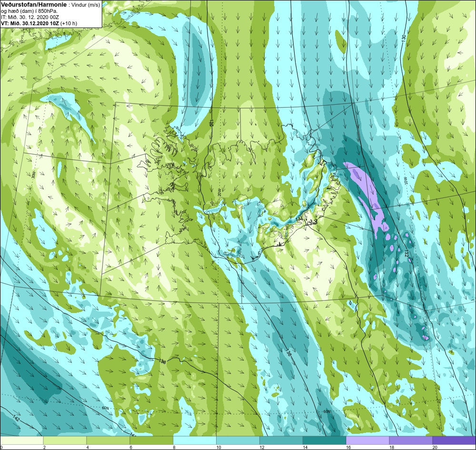Click the 'VT: Mið. 30.12.2020 10Z' valid time

point(30,23)
